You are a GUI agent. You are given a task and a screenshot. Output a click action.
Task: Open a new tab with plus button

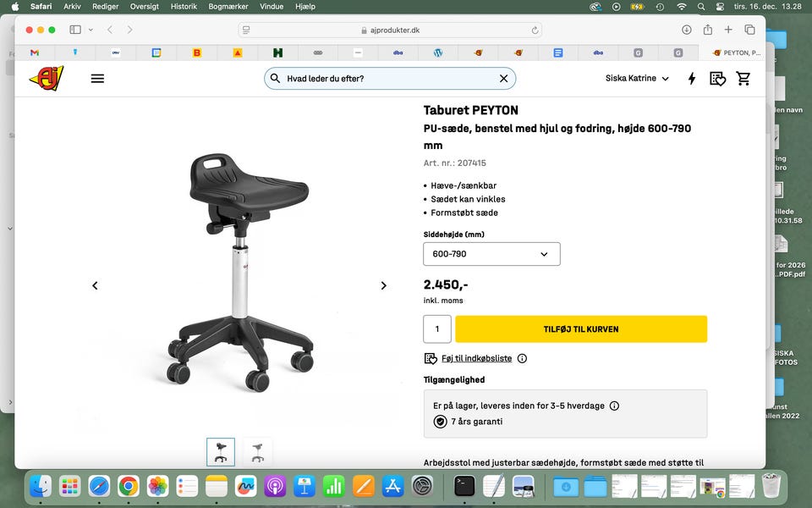pos(728,30)
